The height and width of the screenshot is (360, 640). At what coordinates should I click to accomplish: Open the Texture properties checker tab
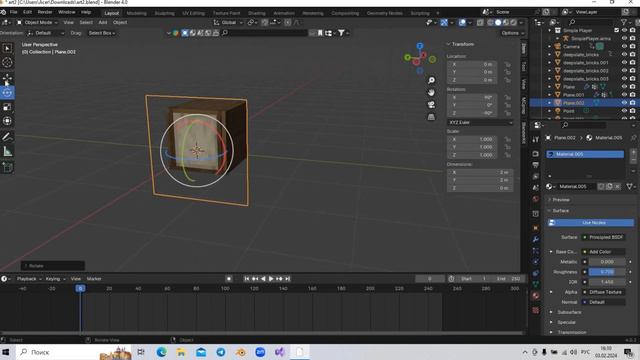(x=536, y=311)
